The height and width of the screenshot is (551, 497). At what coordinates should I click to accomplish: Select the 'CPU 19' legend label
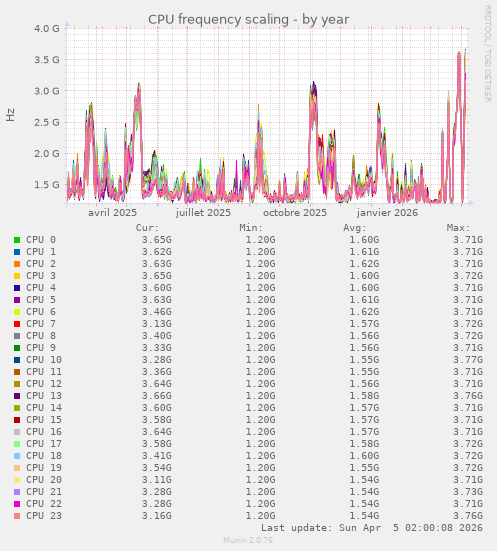44,468
